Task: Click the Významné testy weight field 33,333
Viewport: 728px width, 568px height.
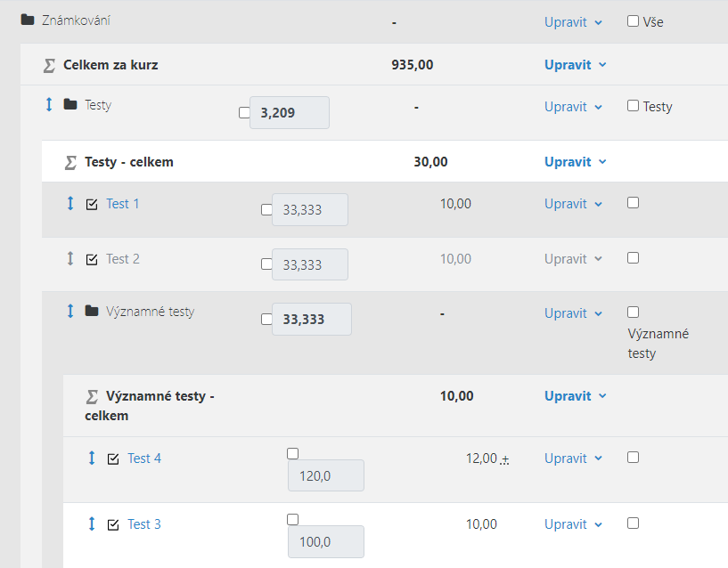Action: pos(312,320)
